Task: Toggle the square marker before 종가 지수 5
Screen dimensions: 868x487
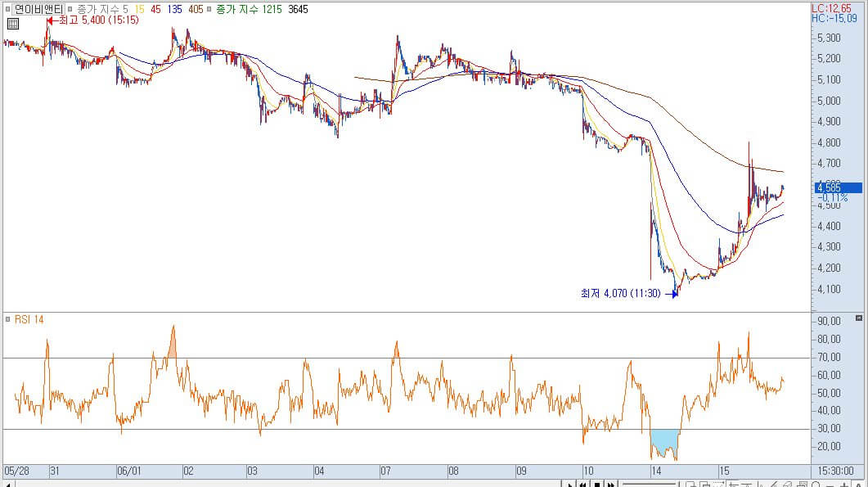Action: coord(70,10)
